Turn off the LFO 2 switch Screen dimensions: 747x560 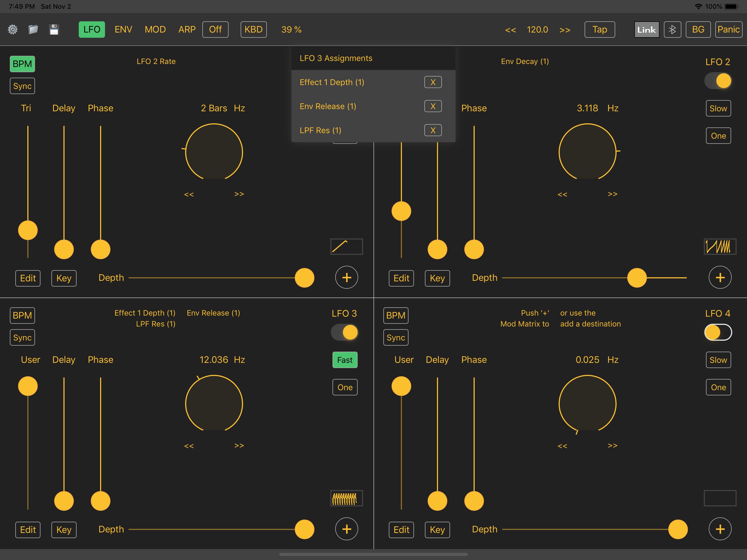point(718,81)
